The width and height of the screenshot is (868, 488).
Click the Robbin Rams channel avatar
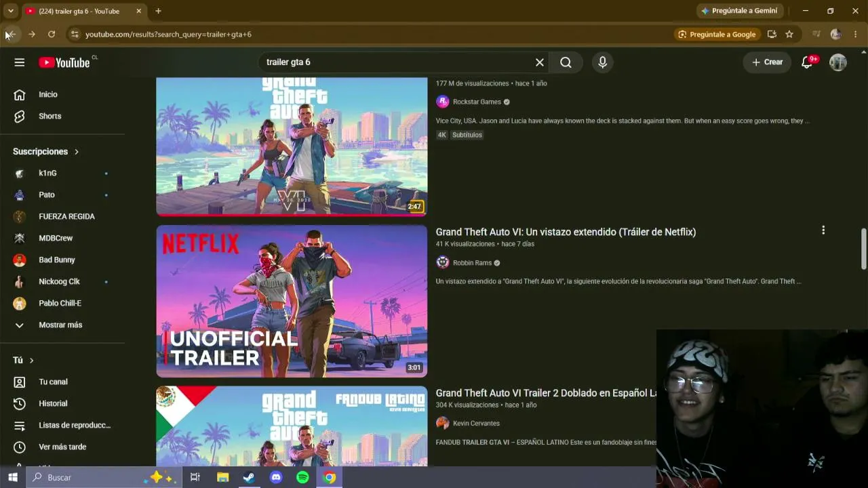point(443,262)
